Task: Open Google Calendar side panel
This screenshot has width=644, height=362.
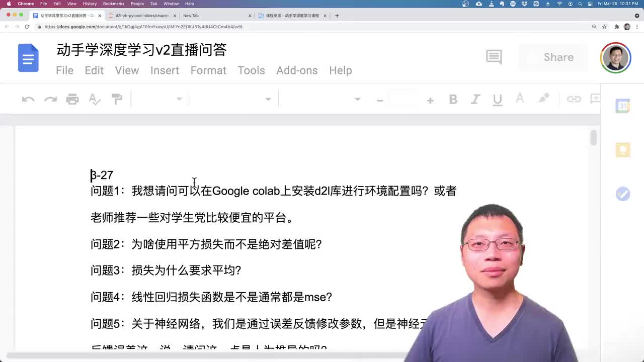Action: 623,106
